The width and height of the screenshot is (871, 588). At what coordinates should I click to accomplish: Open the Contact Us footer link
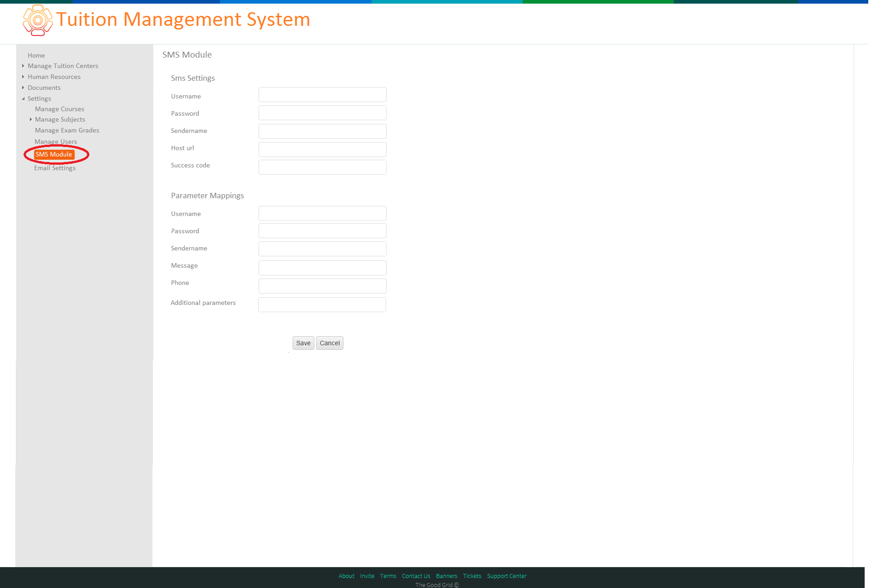coord(416,576)
